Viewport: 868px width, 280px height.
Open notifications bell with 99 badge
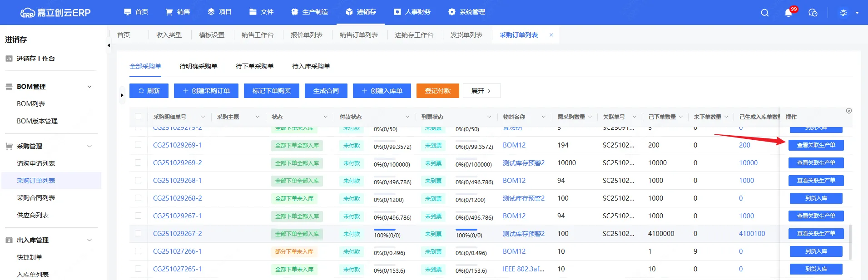[x=789, y=13]
